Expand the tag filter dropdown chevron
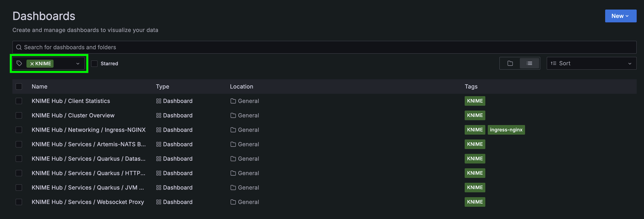The width and height of the screenshot is (644, 219). pyautogui.click(x=77, y=64)
